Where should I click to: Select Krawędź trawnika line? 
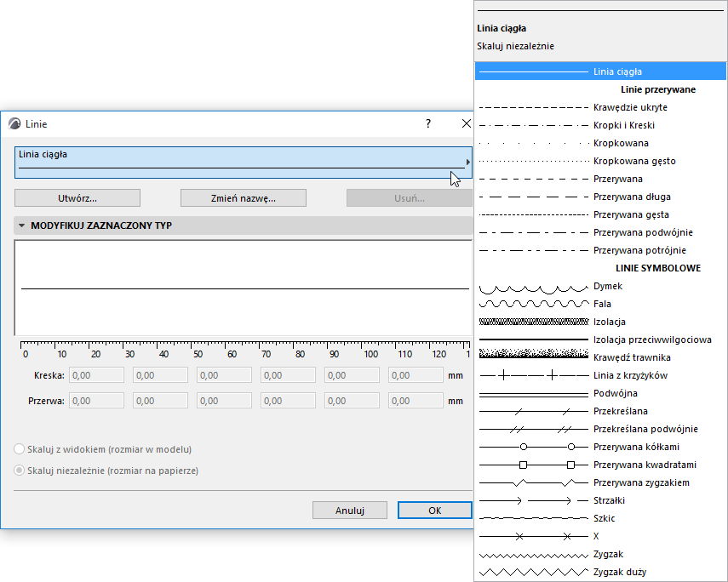click(x=600, y=357)
